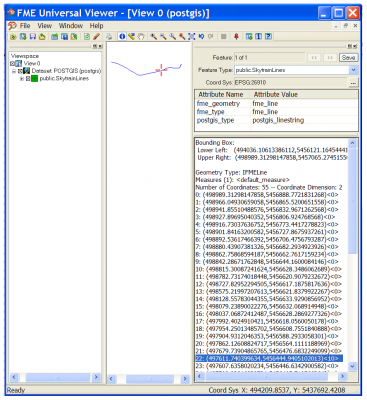Select the fme_type attribute row
Image resolution: width=367 pixels, height=400 pixels.
(276, 112)
